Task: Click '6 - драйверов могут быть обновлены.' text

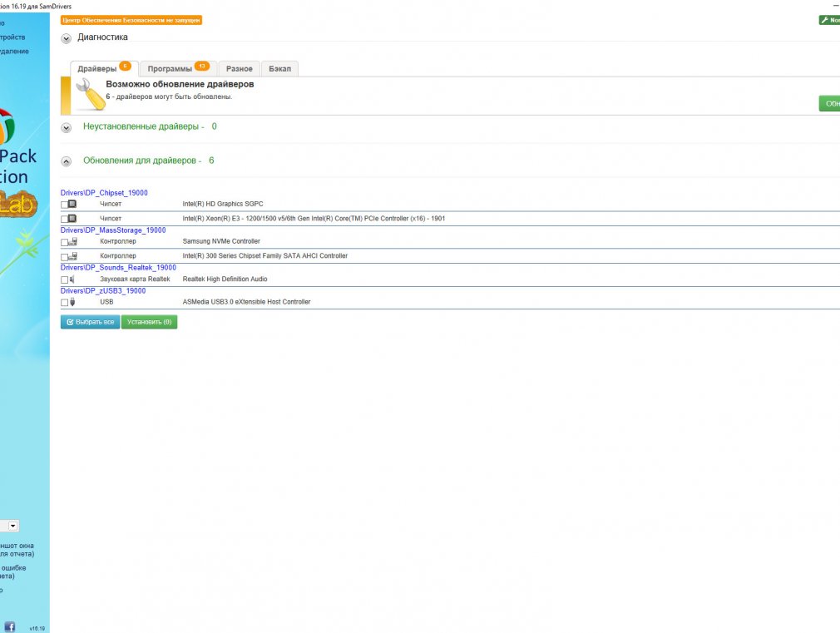Action: point(169,97)
